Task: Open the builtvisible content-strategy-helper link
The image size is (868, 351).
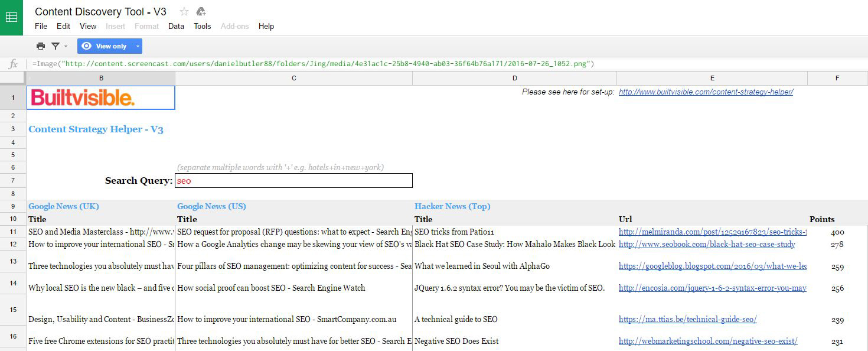Action: (706, 92)
